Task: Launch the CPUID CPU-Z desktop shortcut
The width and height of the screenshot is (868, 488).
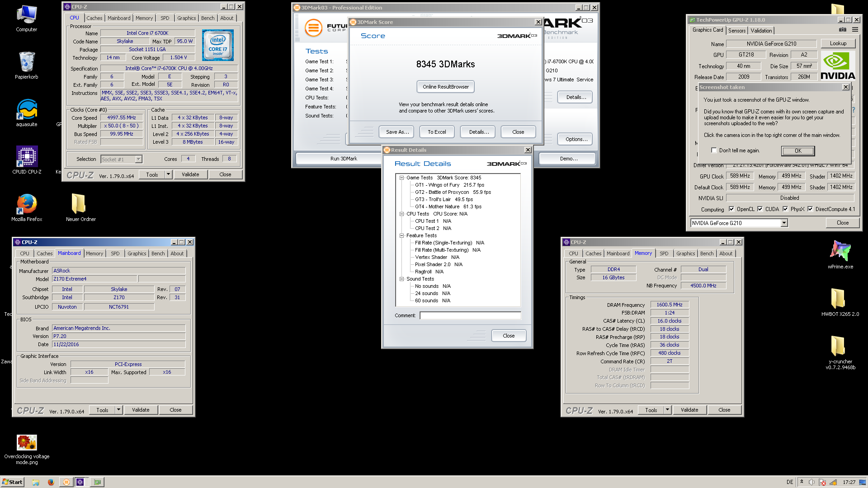Action: click(27, 160)
